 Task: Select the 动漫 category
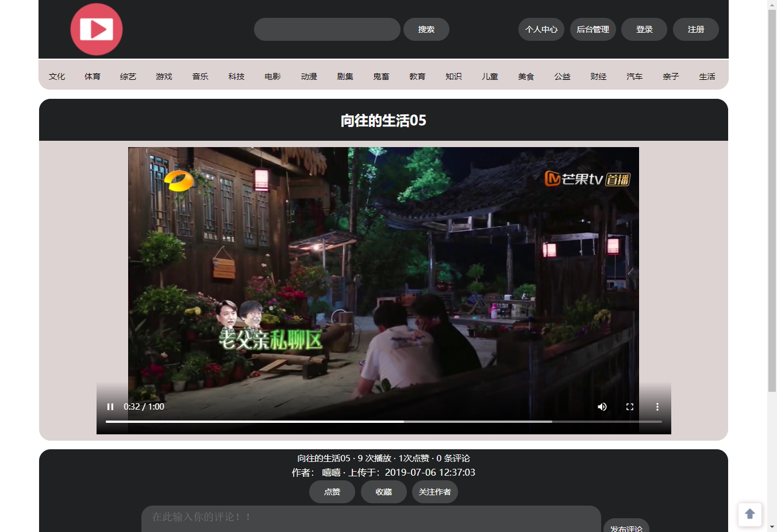click(309, 76)
